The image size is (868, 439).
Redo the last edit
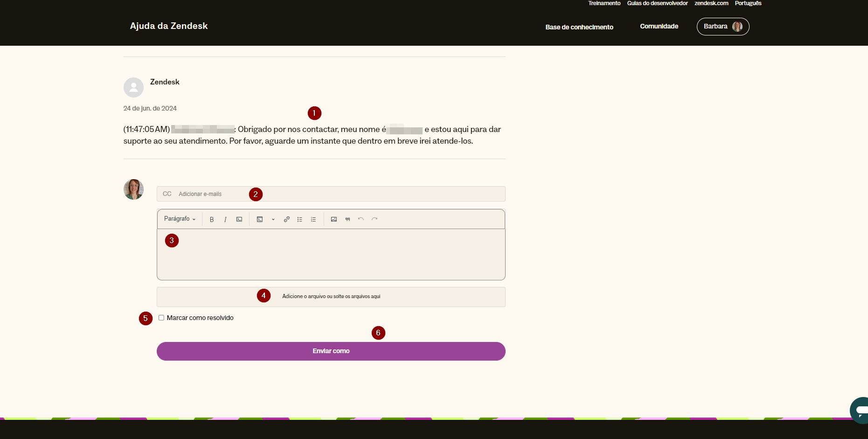click(x=375, y=219)
